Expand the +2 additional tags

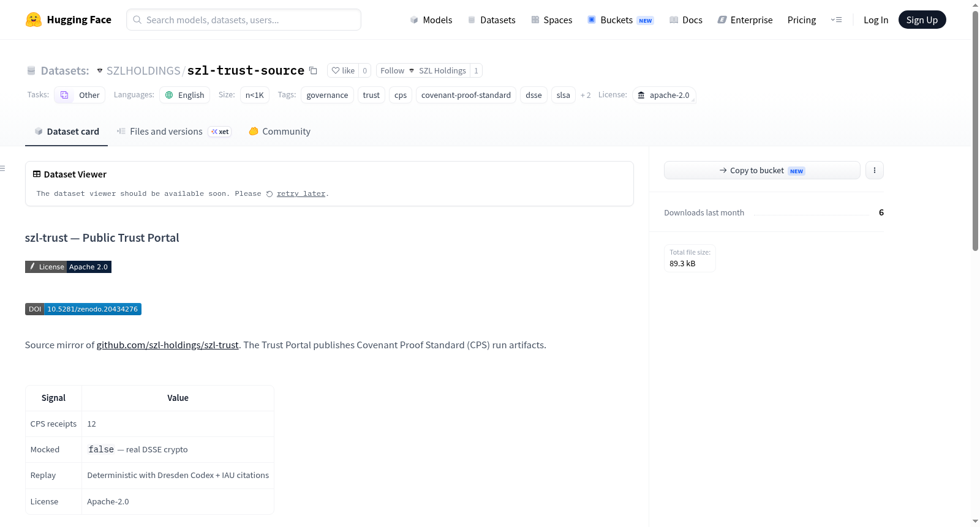point(586,95)
